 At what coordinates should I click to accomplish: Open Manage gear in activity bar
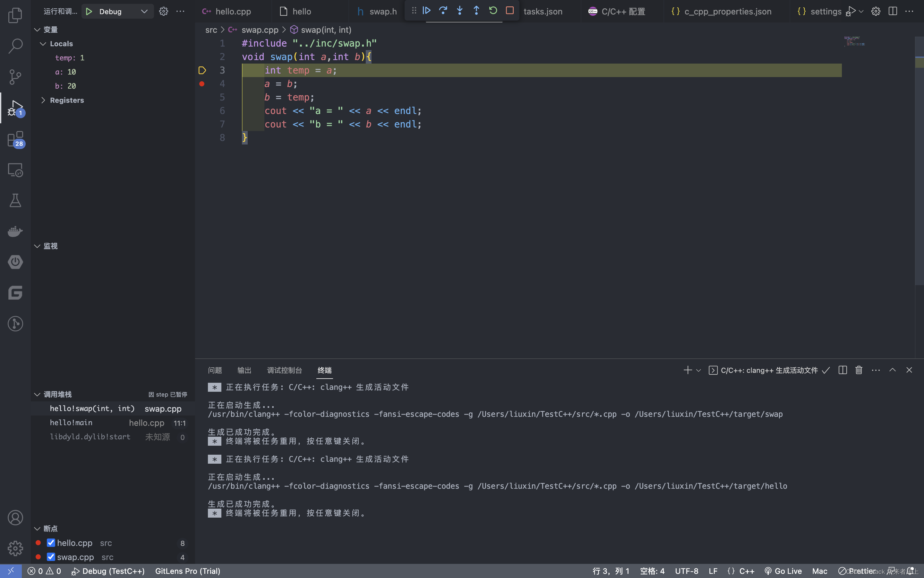click(x=15, y=548)
